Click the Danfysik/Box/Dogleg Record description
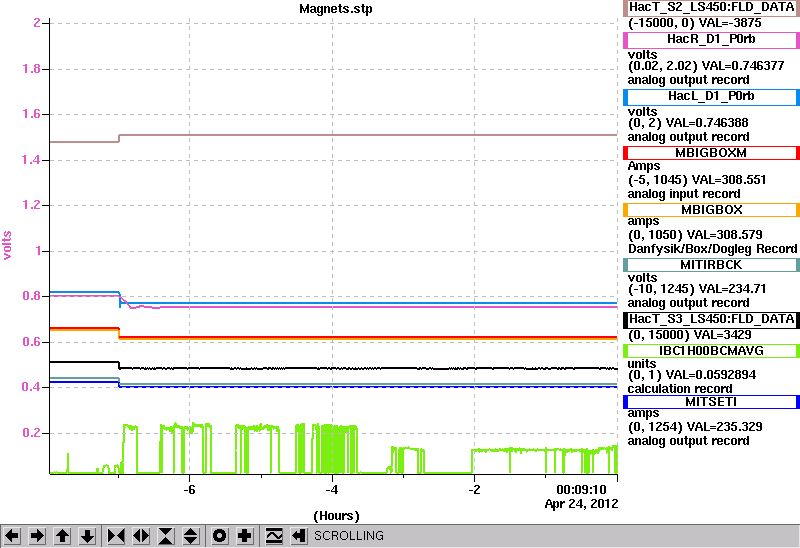 coord(712,249)
